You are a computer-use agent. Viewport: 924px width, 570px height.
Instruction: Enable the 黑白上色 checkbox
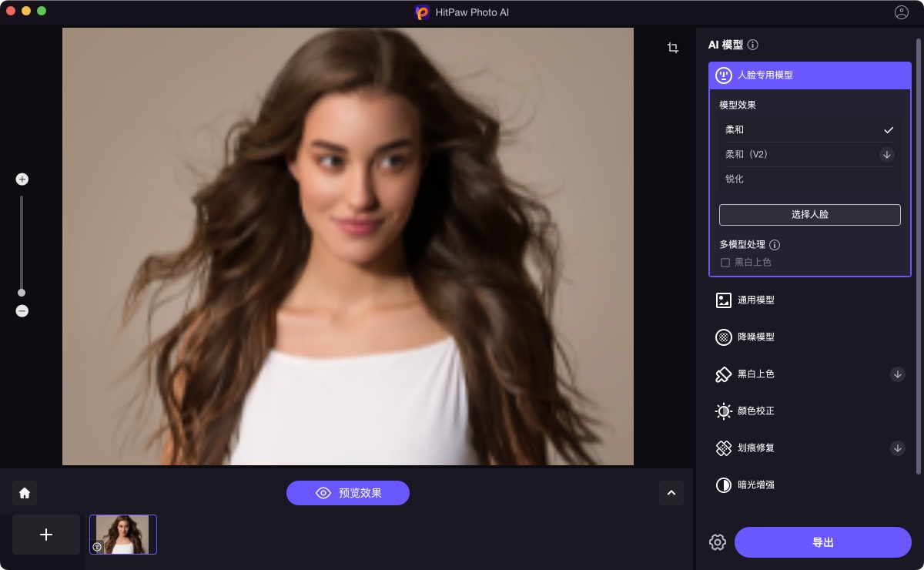(725, 263)
